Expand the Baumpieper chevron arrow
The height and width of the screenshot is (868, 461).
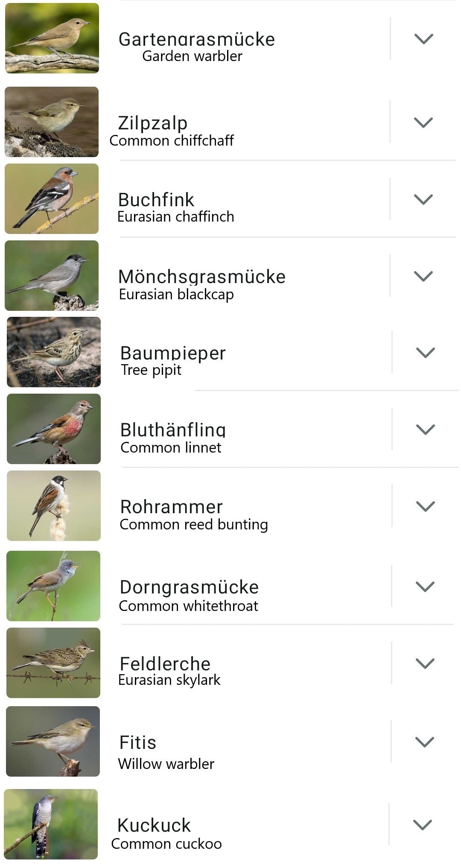pos(425,353)
